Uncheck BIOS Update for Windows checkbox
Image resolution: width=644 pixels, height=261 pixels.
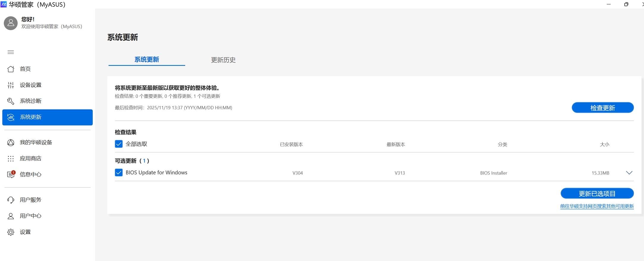(119, 173)
